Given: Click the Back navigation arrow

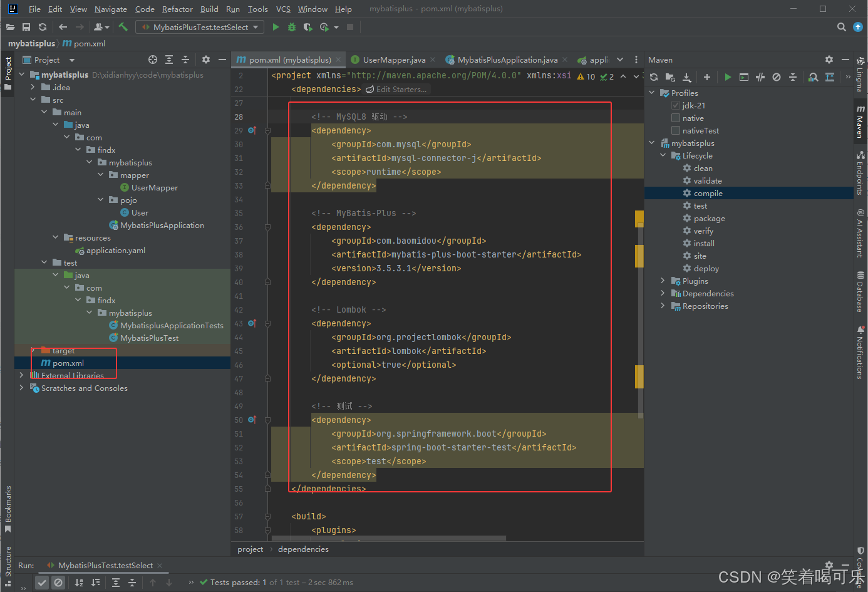Looking at the screenshot, I should [x=63, y=27].
